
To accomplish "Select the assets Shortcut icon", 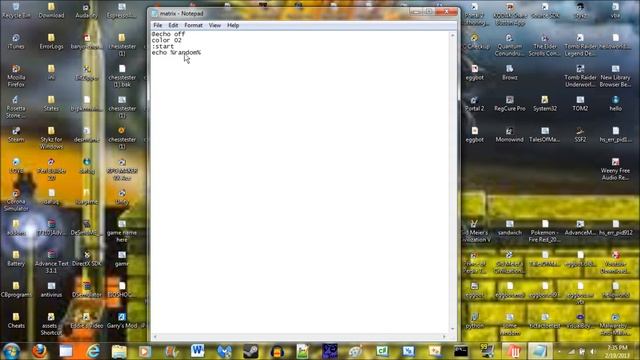I will 51,324.
